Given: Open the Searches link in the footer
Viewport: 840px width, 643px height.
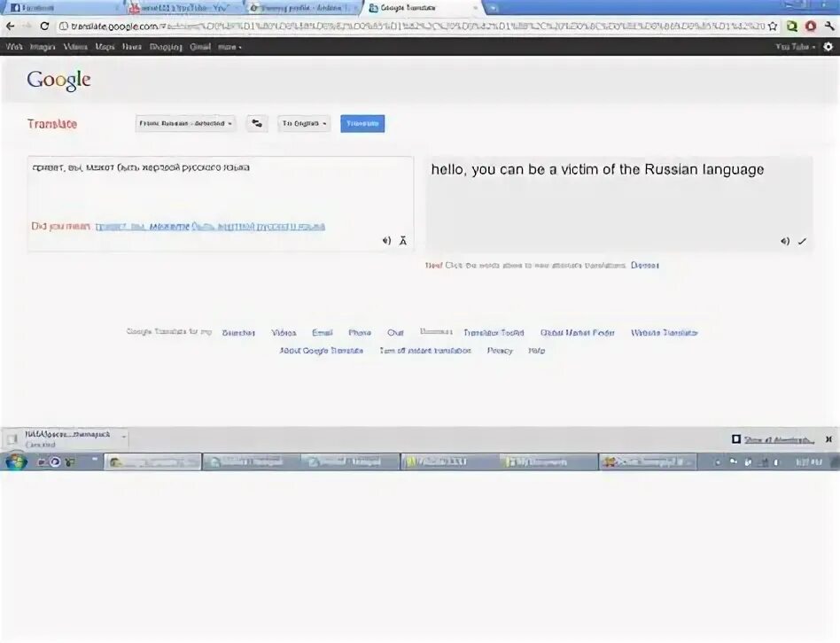Looking at the screenshot, I should 238,333.
